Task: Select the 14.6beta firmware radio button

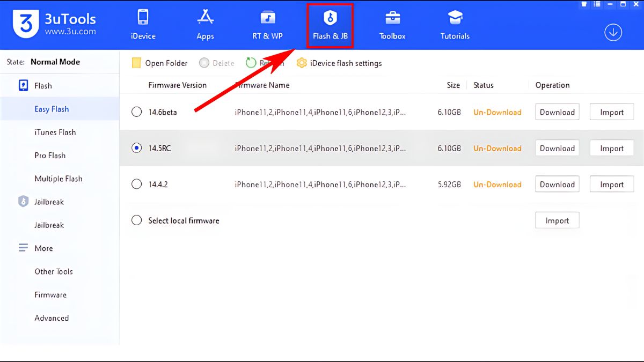Action: (x=136, y=112)
